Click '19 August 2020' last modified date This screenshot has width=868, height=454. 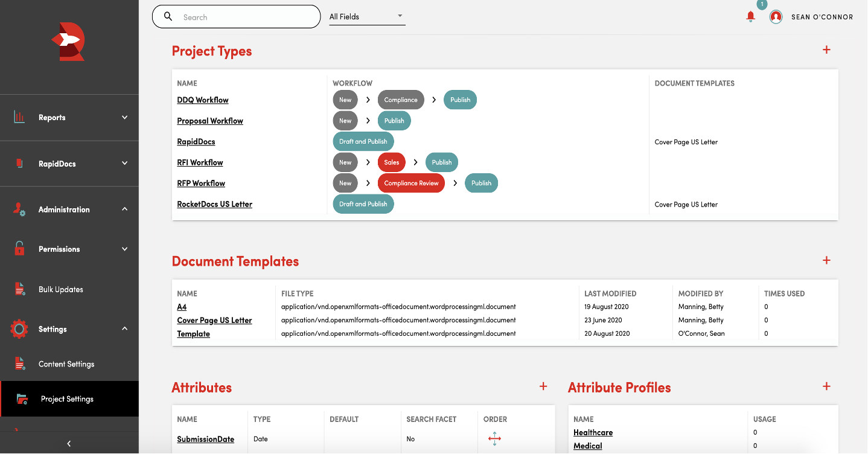click(607, 307)
